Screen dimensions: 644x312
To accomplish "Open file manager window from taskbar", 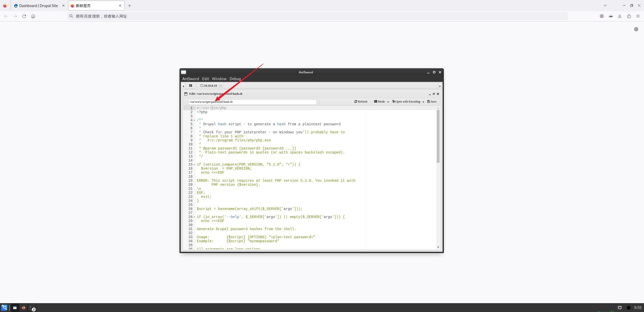I will [x=15, y=308].
